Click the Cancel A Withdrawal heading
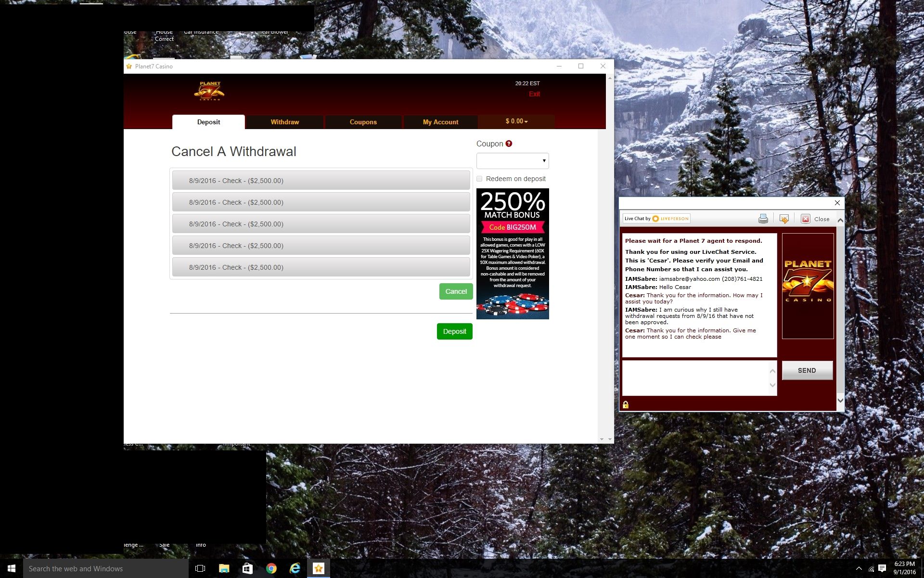924x578 pixels. [234, 152]
